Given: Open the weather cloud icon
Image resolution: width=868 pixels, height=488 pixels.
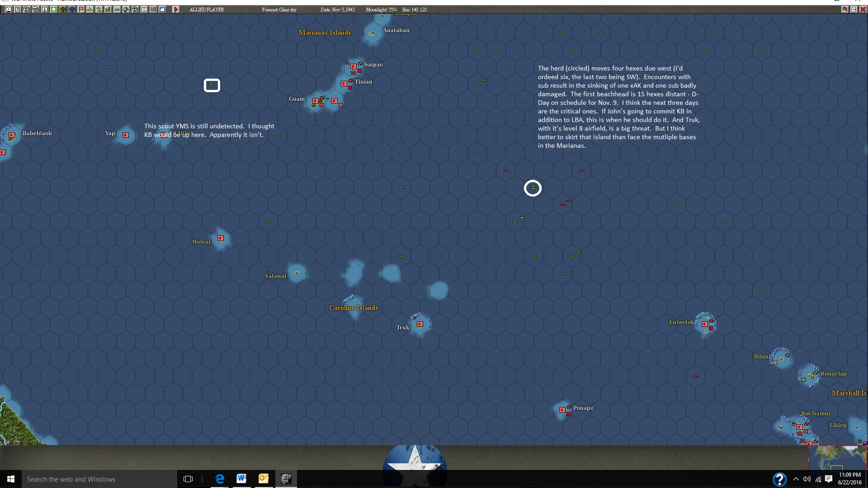Looking at the screenshot, I should pos(162,9).
